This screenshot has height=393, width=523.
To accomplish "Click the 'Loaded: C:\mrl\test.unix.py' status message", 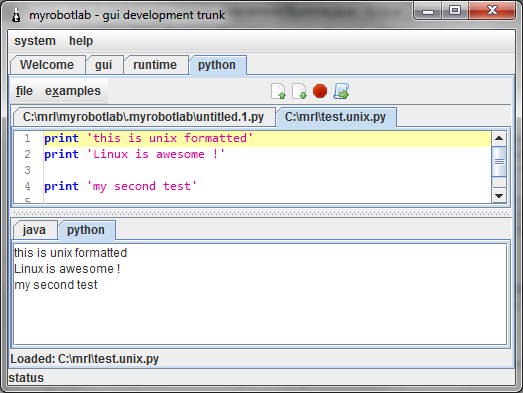I will [84, 359].
